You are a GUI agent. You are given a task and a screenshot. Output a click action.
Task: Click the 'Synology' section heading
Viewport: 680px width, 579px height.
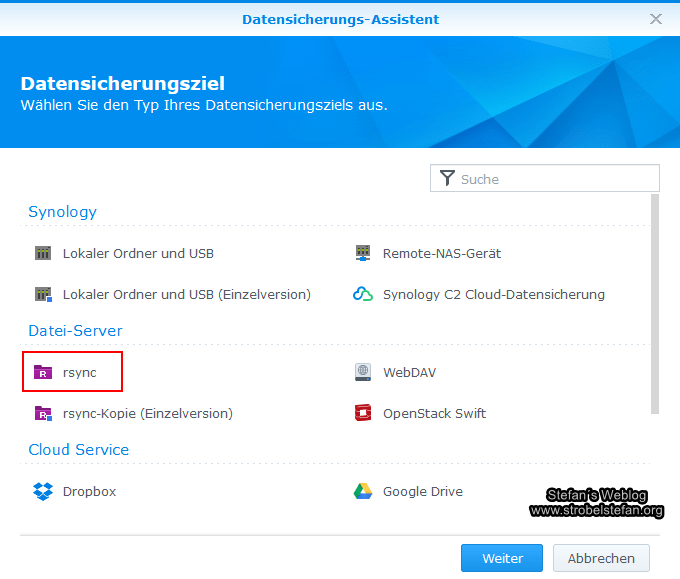coord(62,212)
